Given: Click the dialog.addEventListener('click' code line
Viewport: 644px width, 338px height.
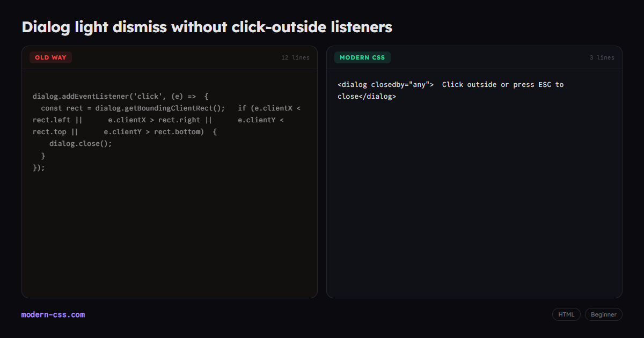Looking at the screenshot, I should pos(121,97).
